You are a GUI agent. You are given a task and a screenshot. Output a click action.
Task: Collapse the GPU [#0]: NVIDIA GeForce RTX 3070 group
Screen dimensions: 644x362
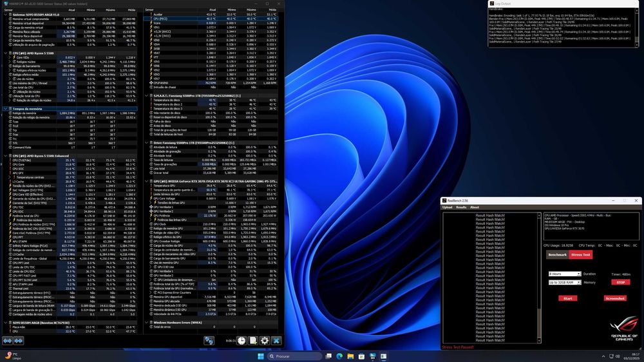(x=147, y=181)
